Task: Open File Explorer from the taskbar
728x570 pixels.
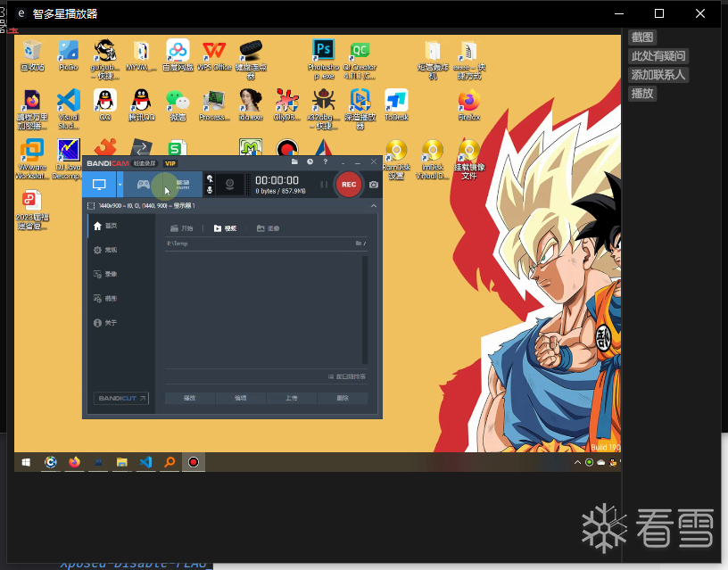Action: pos(121,462)
